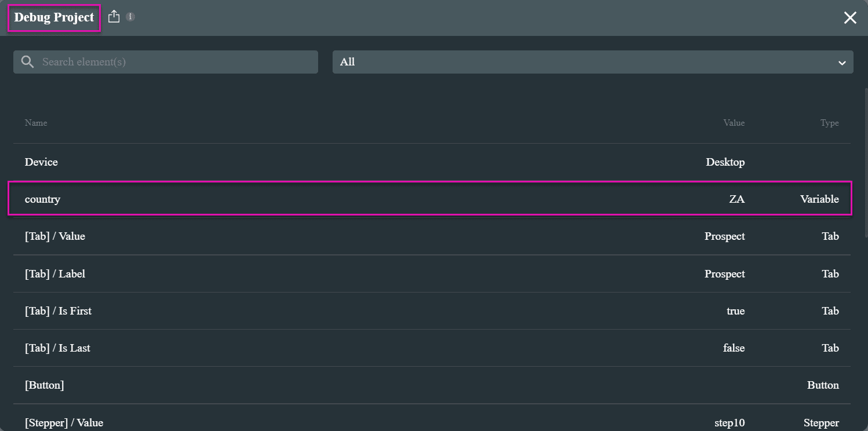This screenshot has height=431, width=868.
Task: Select the [Tab] / Value row
Action: click(432, 236)
